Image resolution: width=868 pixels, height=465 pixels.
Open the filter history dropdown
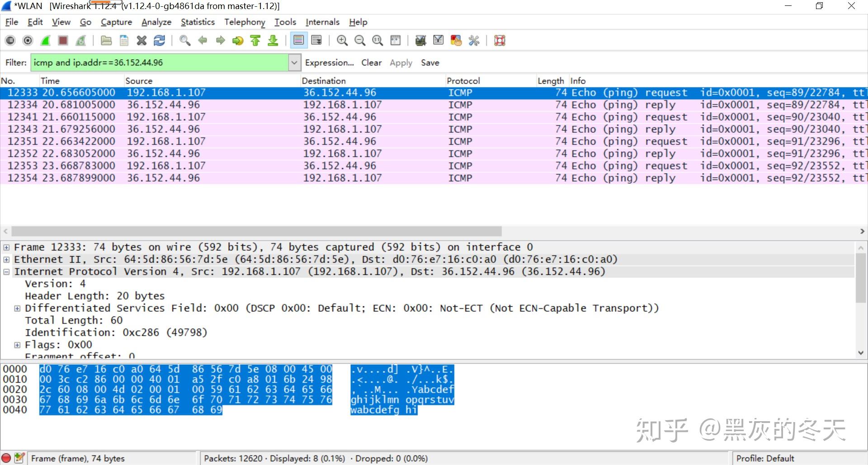[x=294, y=62]
